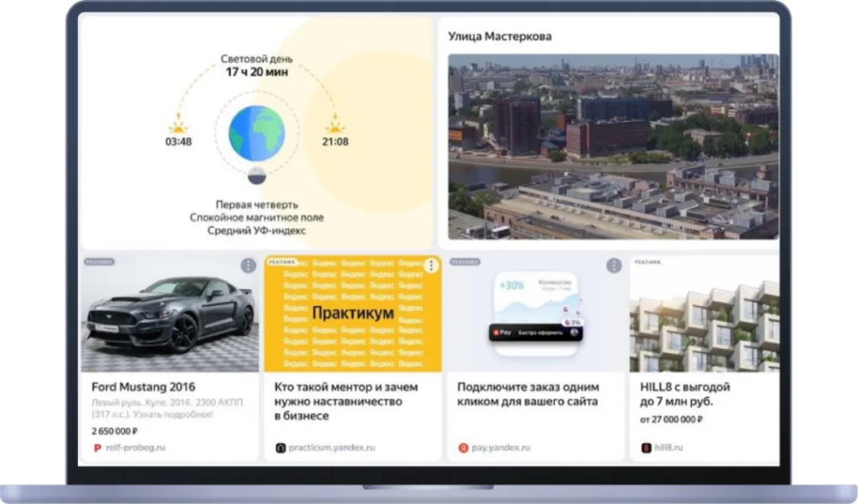Click the hill8.ru favicon icon
This screenshot has width=859, height=504.
tap(646, 448)
